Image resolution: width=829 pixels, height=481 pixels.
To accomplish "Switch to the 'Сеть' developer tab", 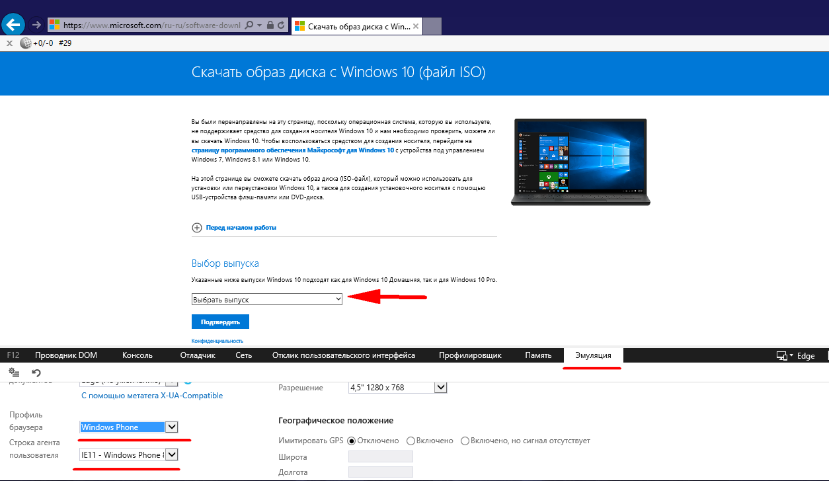I will click(244, 355).
